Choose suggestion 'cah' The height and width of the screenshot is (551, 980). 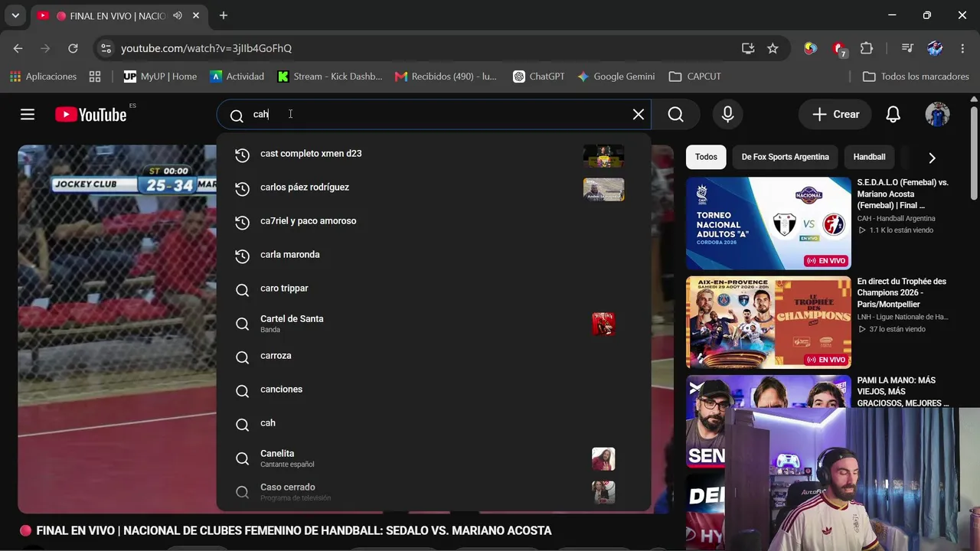[433, 423]
